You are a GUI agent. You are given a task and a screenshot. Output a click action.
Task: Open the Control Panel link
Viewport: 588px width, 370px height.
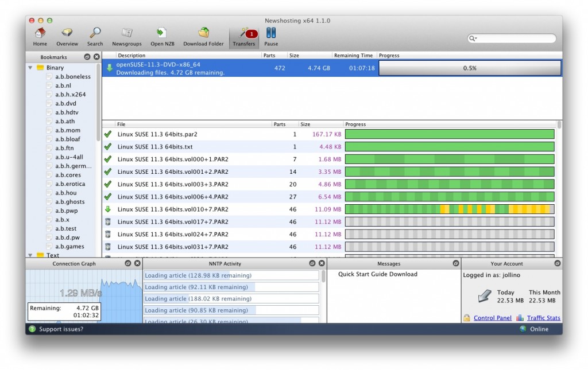(x=492, y=318)
